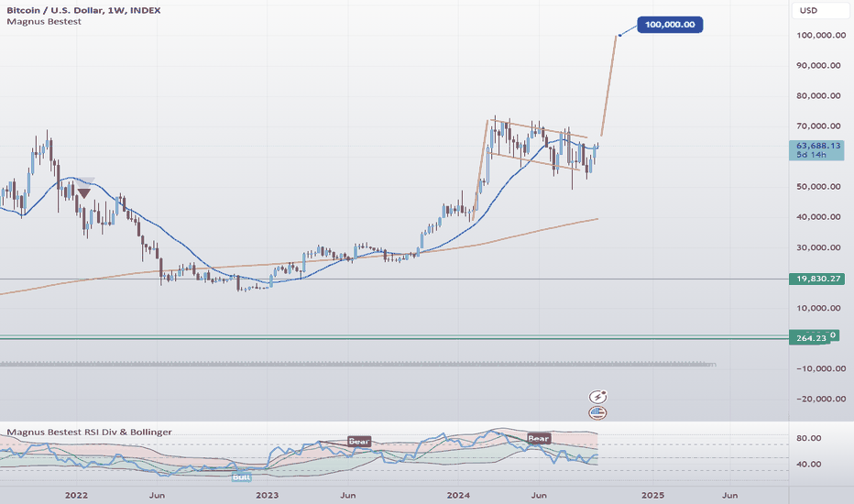Click the US flag economic event icon
The height and width of the screenshot is (504, 854).
tap(598, 412)
